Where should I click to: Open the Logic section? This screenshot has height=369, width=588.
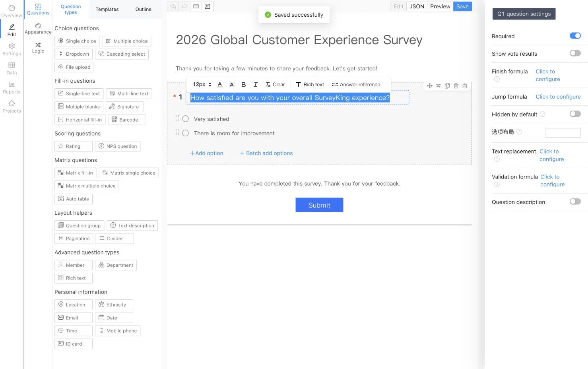pyautogui.click(x=38, y=48)
